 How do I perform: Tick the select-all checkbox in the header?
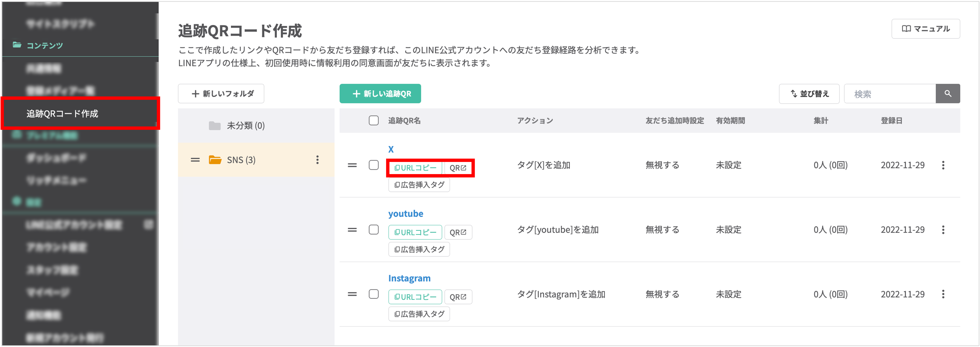pyautogui.click(x=374, y=120)
